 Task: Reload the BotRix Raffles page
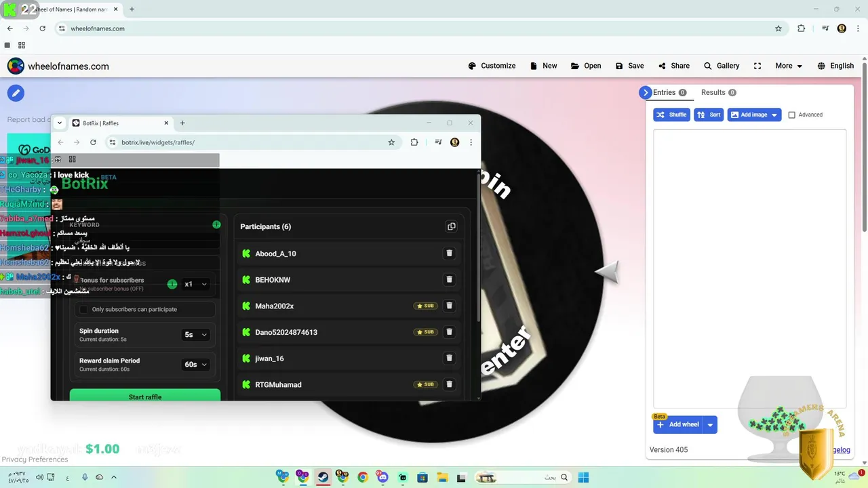tap(93, 142)
